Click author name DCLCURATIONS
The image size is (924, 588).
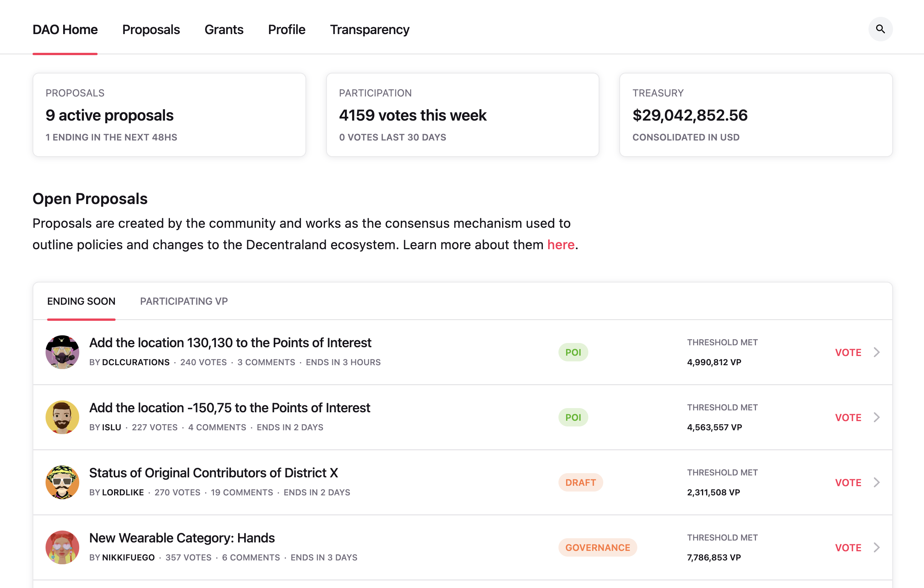pyautogui.click(x=136, y=362)
